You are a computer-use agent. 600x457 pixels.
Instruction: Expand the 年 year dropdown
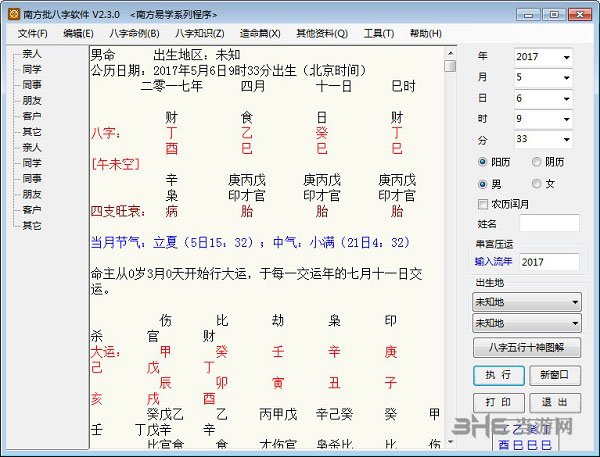pos(566,57)
